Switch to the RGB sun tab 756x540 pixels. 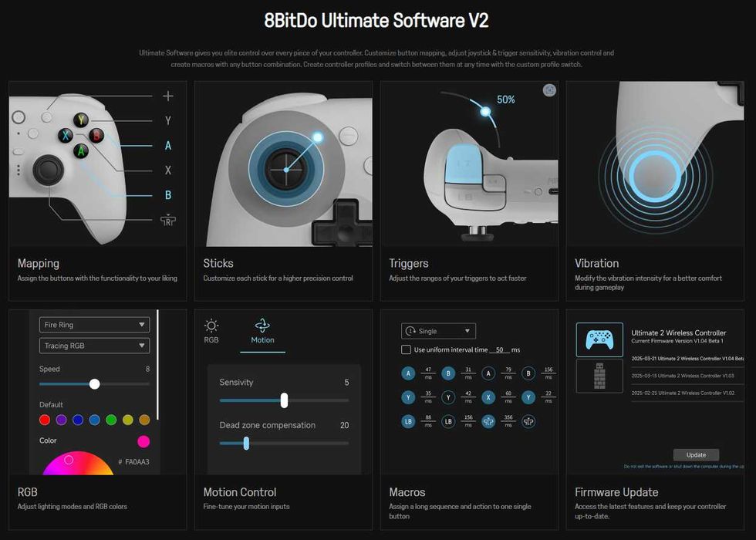211,326
